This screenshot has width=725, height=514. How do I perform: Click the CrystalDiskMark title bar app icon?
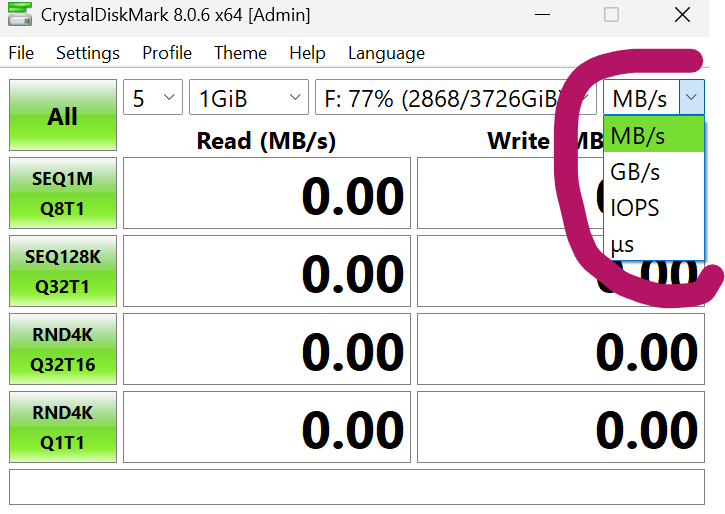pos(20,14)
